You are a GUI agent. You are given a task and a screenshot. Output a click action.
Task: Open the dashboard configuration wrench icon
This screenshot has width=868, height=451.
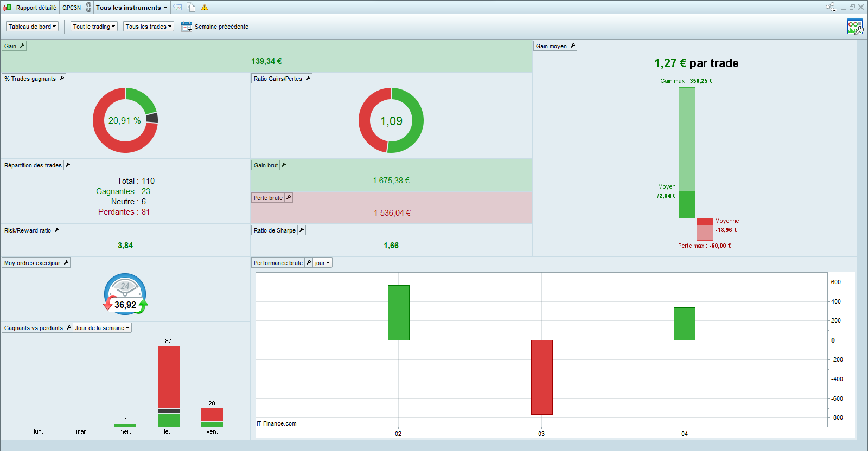click(x=854, y=27)
